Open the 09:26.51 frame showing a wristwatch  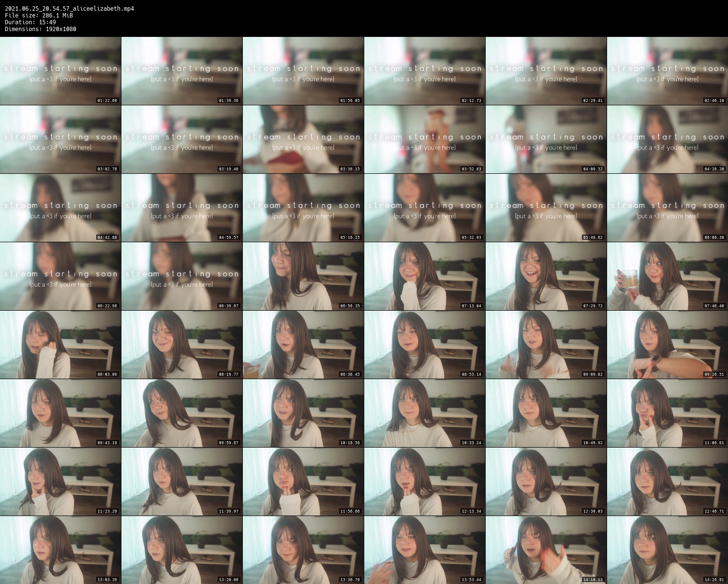(667, 345)
